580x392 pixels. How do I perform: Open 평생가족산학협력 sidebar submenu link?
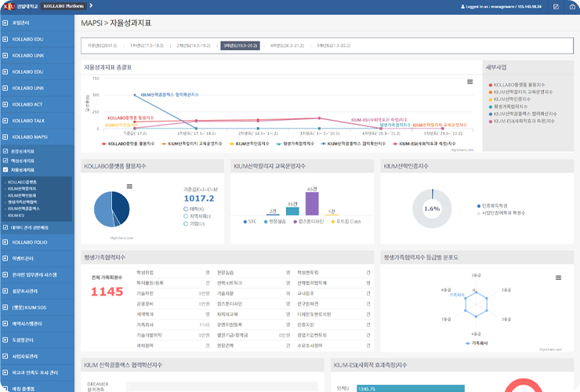23,202
